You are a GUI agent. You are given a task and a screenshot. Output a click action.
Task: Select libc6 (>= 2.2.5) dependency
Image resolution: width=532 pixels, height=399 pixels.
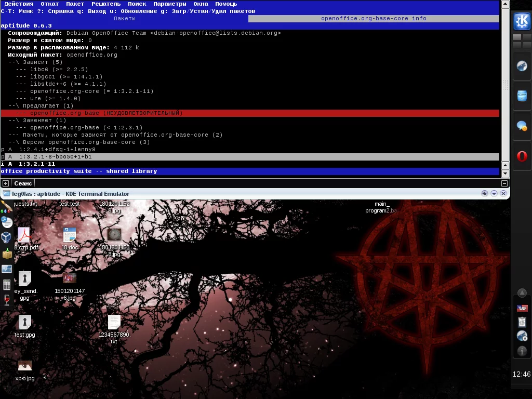[x=51, y=70]
